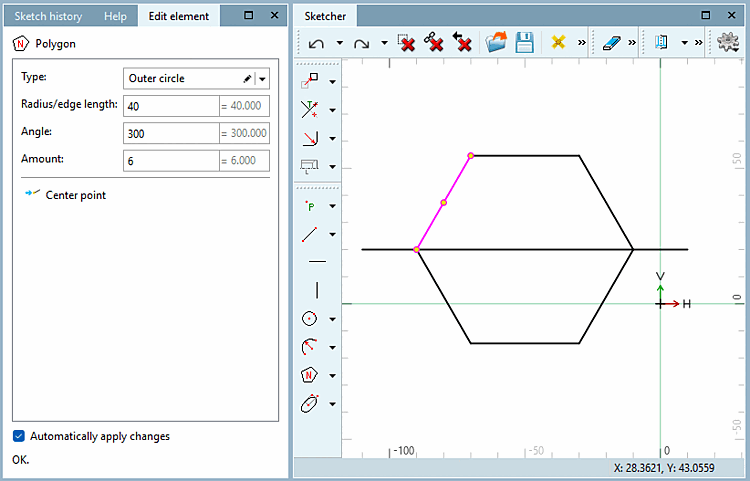
Task: Click the yellow cross icon
Action: [x=558, y=42]
